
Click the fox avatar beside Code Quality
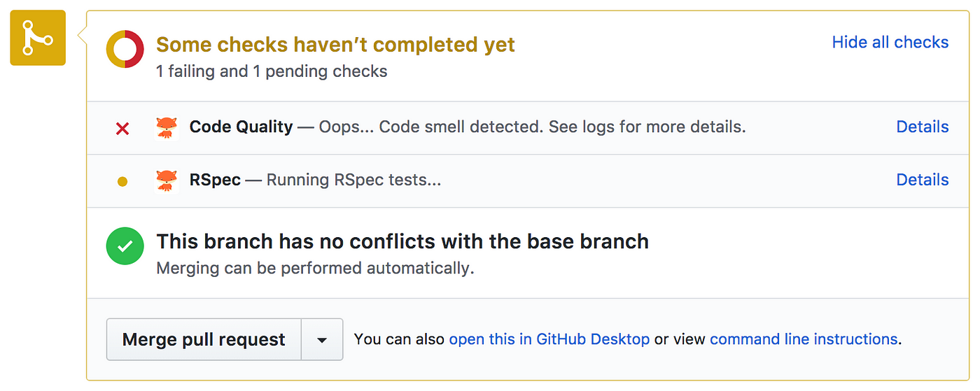(x=166, y=127)
